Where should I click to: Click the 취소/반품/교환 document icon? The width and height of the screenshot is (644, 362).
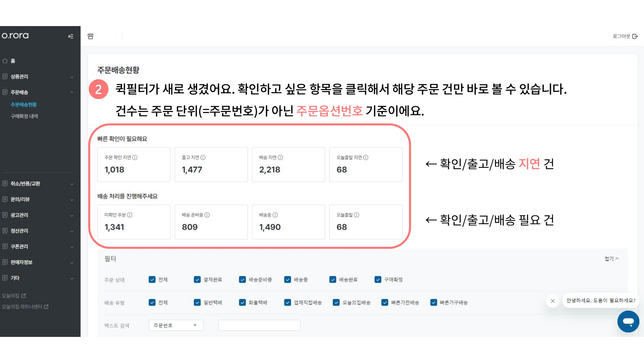(x=5, y=183)
